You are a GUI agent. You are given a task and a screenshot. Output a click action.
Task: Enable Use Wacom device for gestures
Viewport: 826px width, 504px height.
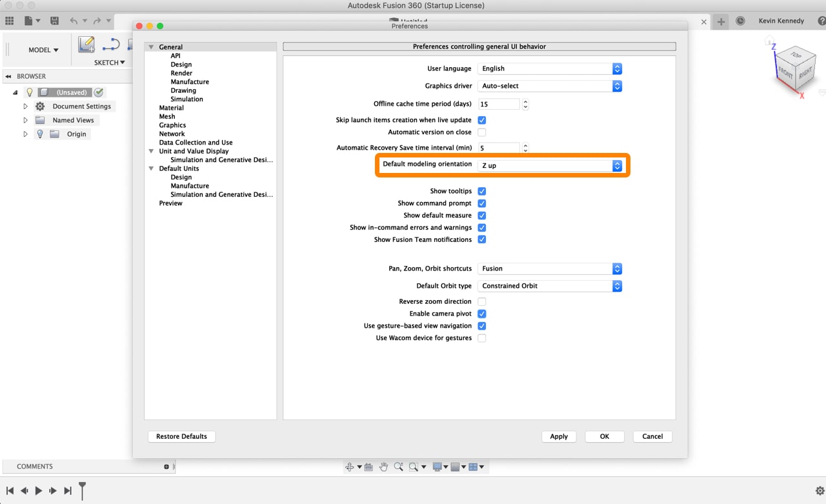pyautogui.click(x=481, y=338)
